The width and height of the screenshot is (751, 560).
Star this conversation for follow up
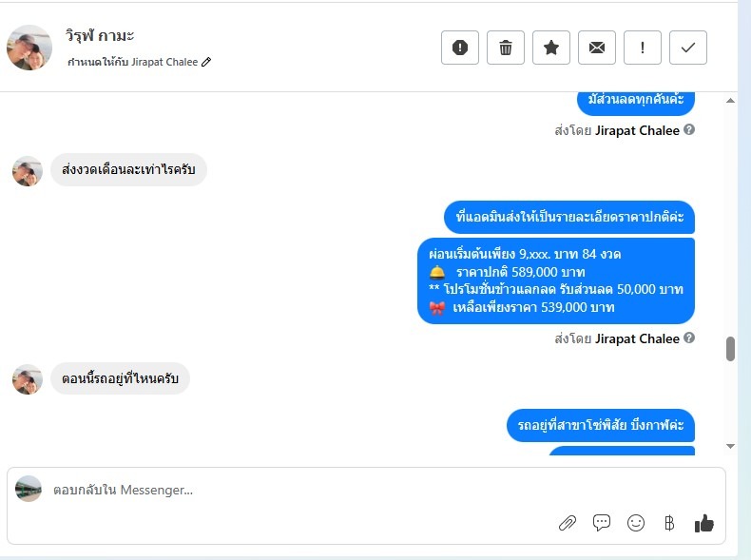[x=551, y=48]
